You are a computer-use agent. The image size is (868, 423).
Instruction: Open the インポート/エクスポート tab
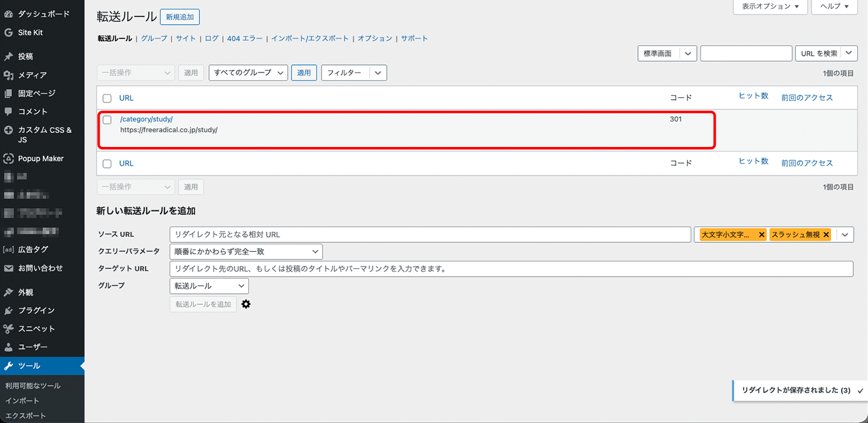(x=309, y=38)
